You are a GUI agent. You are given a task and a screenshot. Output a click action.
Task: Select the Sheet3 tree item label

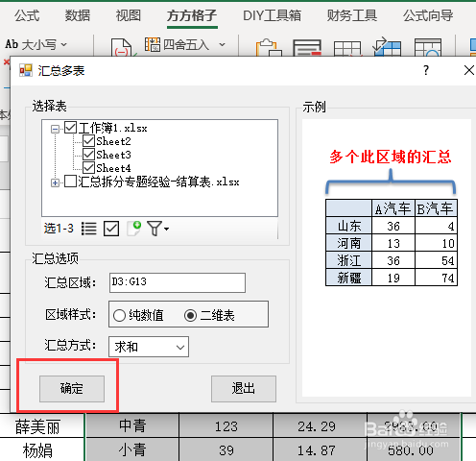click(x=113, y=155)
